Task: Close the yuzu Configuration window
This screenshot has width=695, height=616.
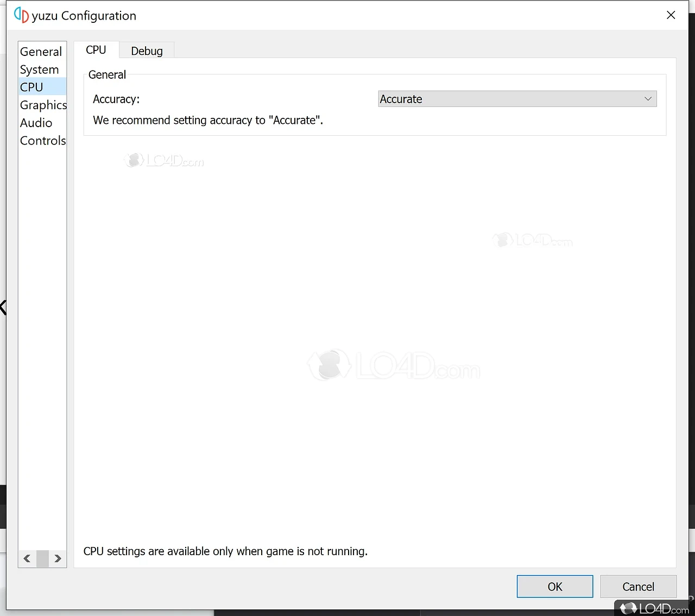Action: pos(671,15)
